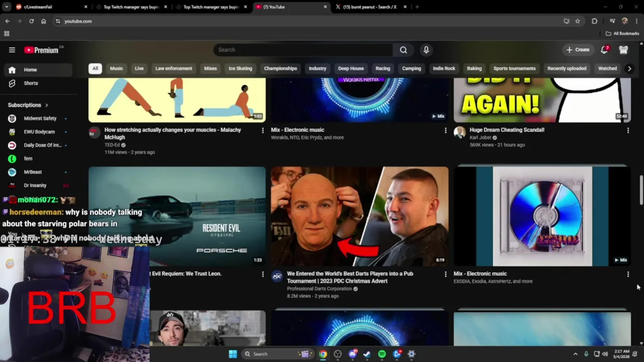This screenshot has width=644, height=362.
Task: Select the Music filter chip
Action: click(116, 68)
